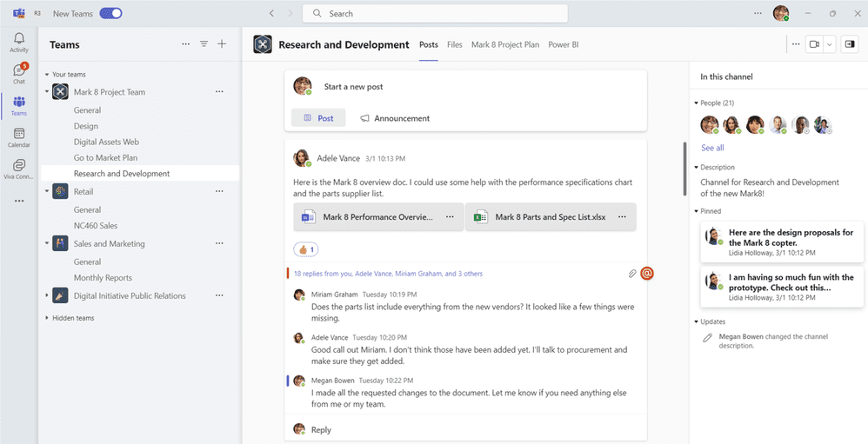868x444 pixels.
Task: Click the Search box
Action: pos(435,13)
